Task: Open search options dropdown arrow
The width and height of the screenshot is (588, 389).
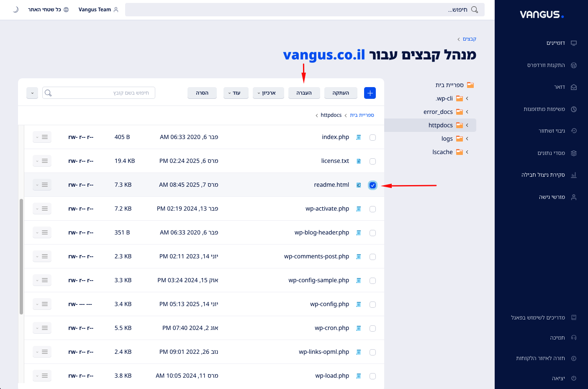Action: 32,93
